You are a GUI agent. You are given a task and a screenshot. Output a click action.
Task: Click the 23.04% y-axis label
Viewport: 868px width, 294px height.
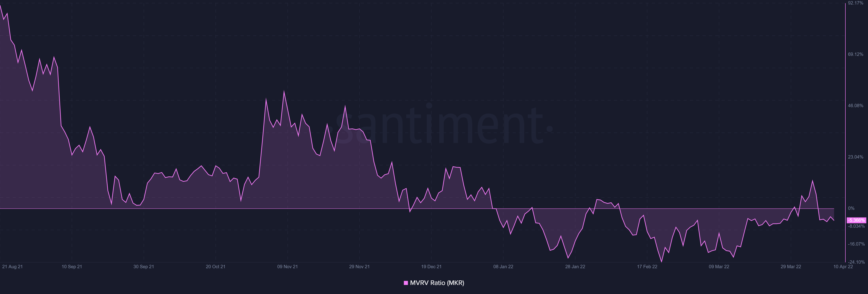[856, 157]
